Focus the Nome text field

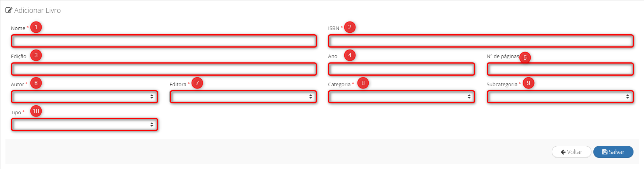click(x=164, y=41)
